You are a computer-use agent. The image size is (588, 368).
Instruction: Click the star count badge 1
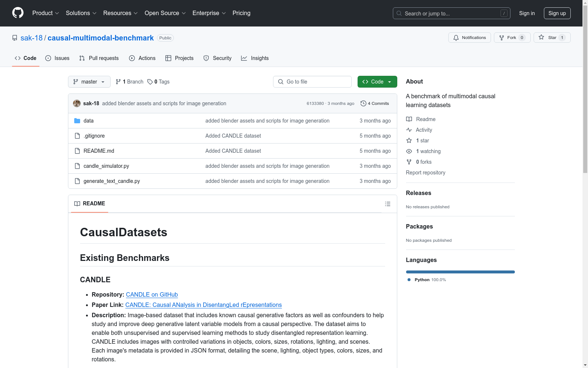coord(562,38)
